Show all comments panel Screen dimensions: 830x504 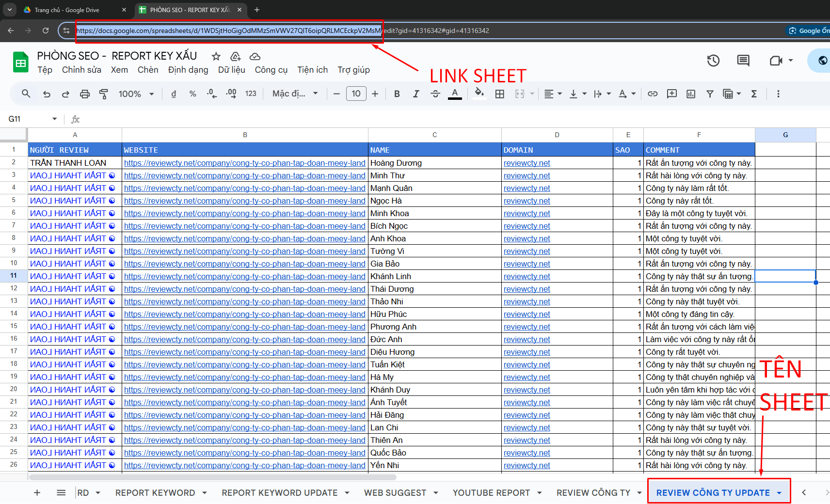coord(743,61)
